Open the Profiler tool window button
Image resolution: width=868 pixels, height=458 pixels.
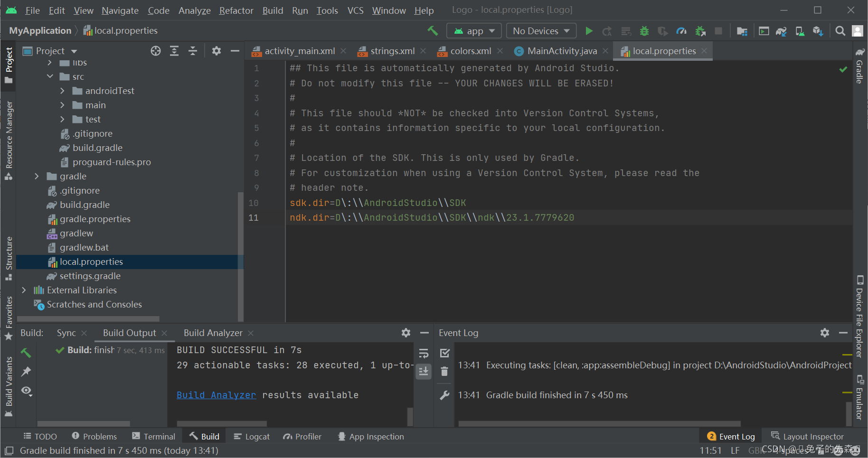[302, 437]
